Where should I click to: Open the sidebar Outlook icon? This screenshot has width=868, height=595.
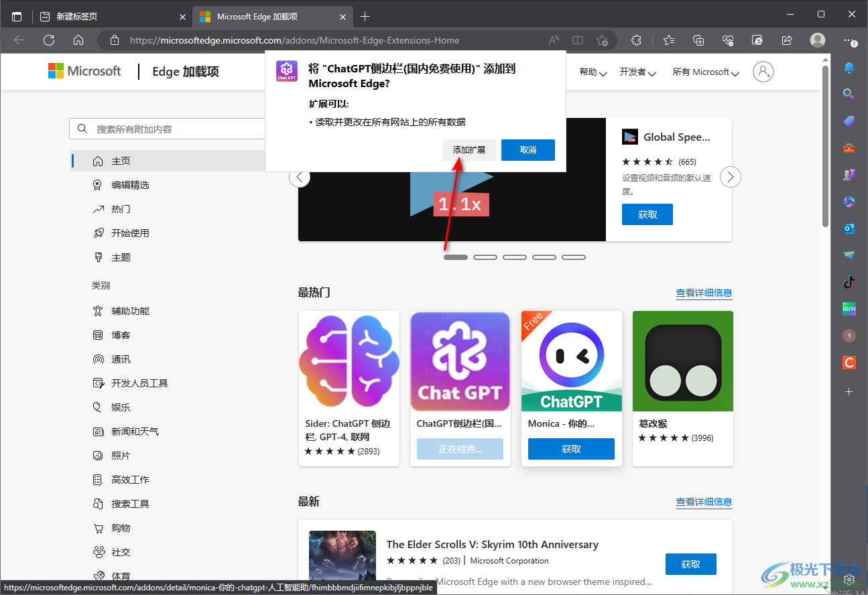(849, 228)
